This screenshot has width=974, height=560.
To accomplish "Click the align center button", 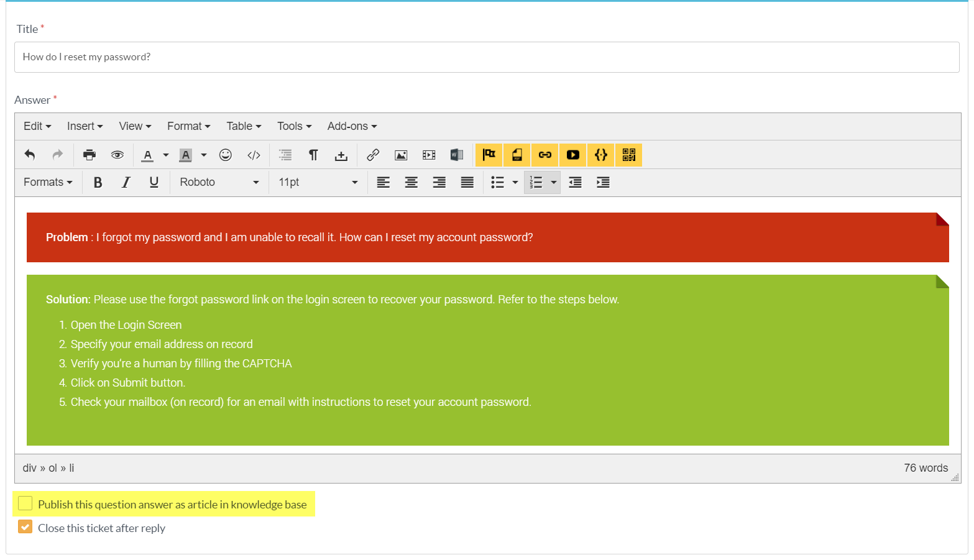I will point(411,182).
